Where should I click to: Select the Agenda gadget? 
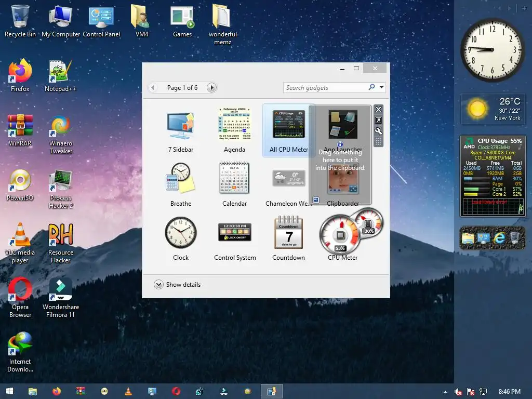click(x=234, y=130)
